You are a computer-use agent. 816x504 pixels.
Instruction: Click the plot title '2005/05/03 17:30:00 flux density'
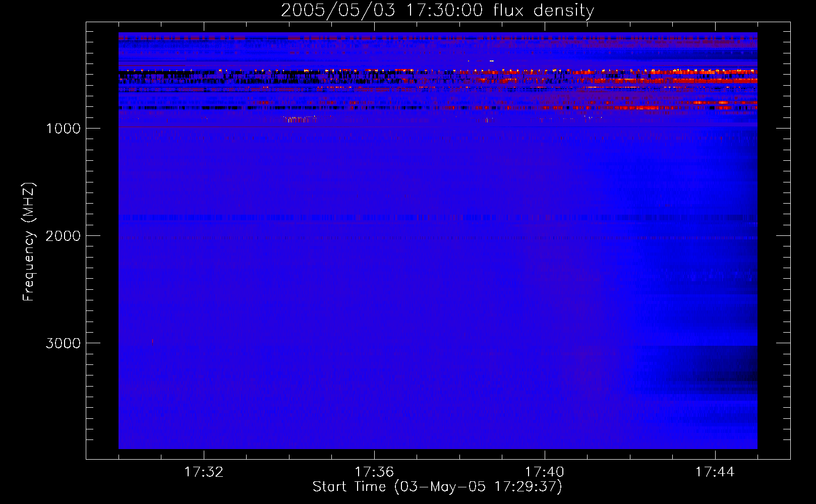pos(437,10)
